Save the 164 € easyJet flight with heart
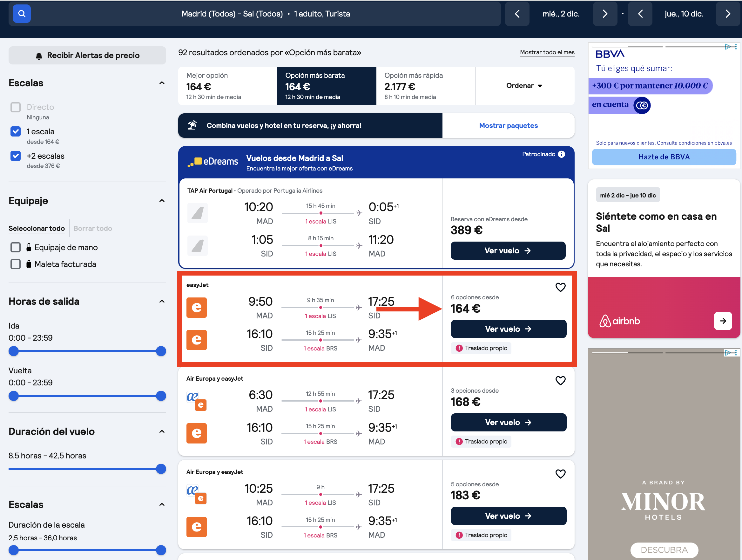This screenshot has height=560, width=742. tap(560, 287)
